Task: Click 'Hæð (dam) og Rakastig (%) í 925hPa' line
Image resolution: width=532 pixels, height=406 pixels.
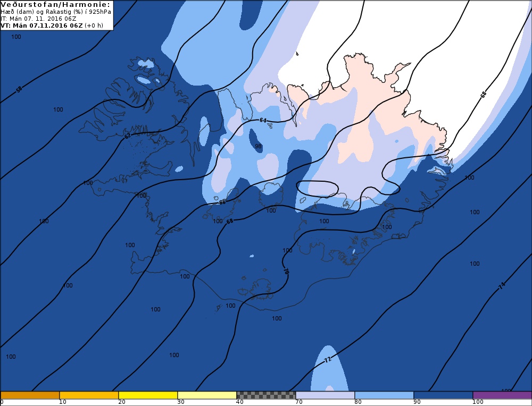Action: (56, 12)
